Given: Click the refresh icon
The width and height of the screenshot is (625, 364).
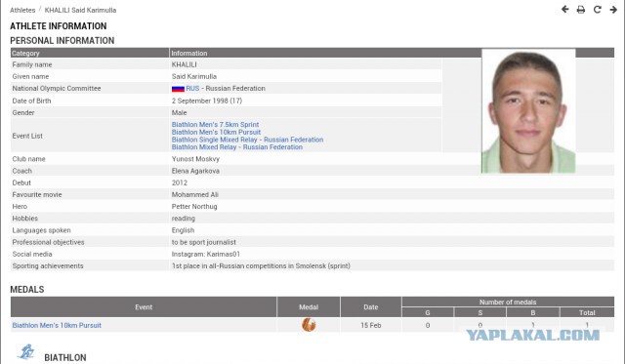Looking at the screenshot, I should tap(597, 9).
